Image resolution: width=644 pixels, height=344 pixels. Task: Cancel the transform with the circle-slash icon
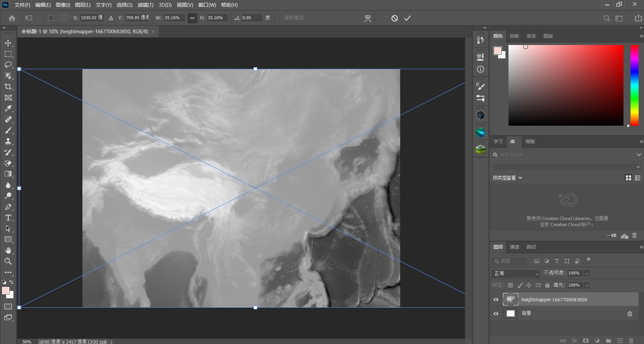click(x=394, y=18)
